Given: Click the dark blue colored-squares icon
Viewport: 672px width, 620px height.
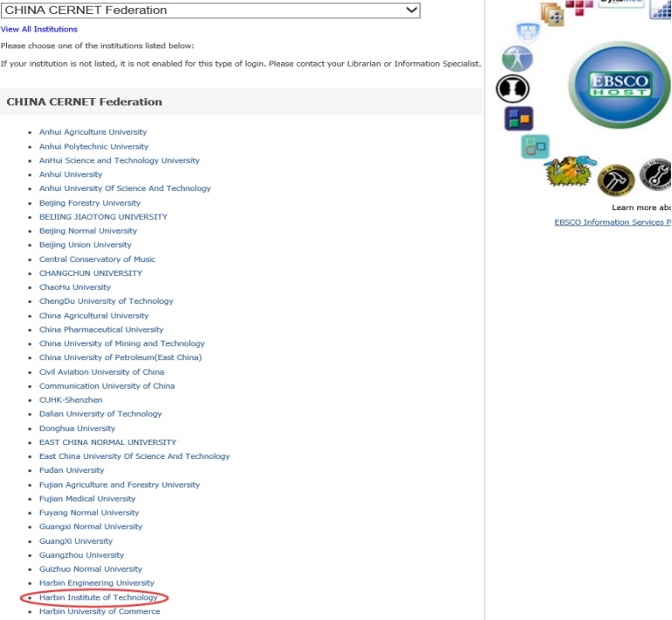Looking at the screenshot, I should 519,118.
